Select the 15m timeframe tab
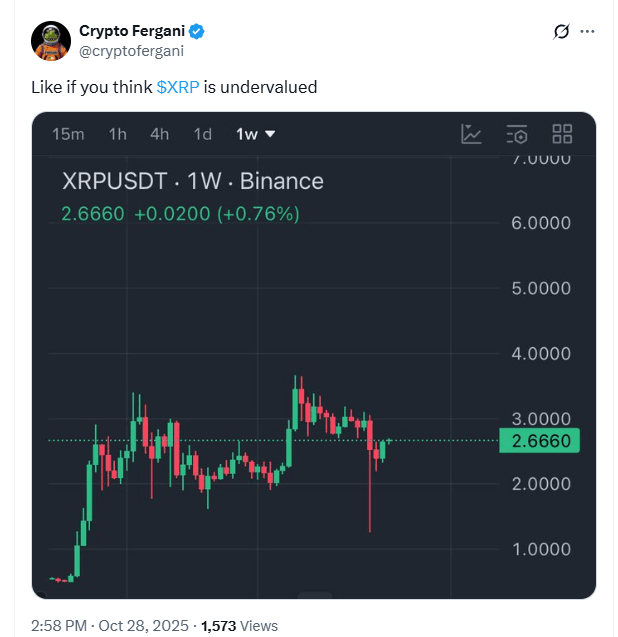This screenshot has width=618, height=637. [68, 134]
